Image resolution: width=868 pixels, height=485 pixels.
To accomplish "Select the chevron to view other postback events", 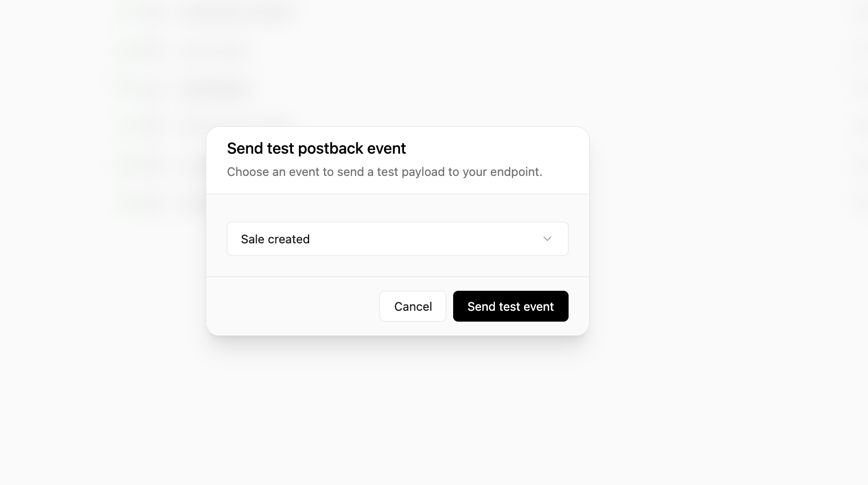I will [x=547, y=239].
